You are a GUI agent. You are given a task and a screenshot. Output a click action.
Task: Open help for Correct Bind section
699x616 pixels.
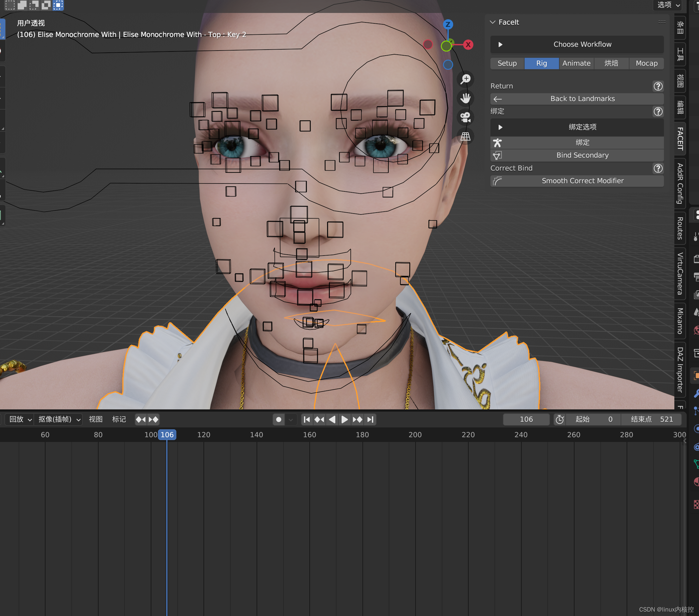[658, 168]
